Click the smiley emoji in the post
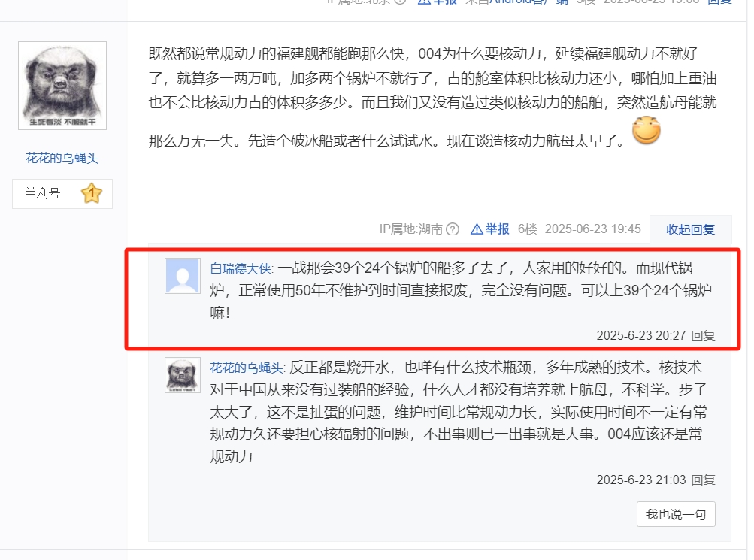The height and width of the screenshot is (560, 754). point(646,130)
